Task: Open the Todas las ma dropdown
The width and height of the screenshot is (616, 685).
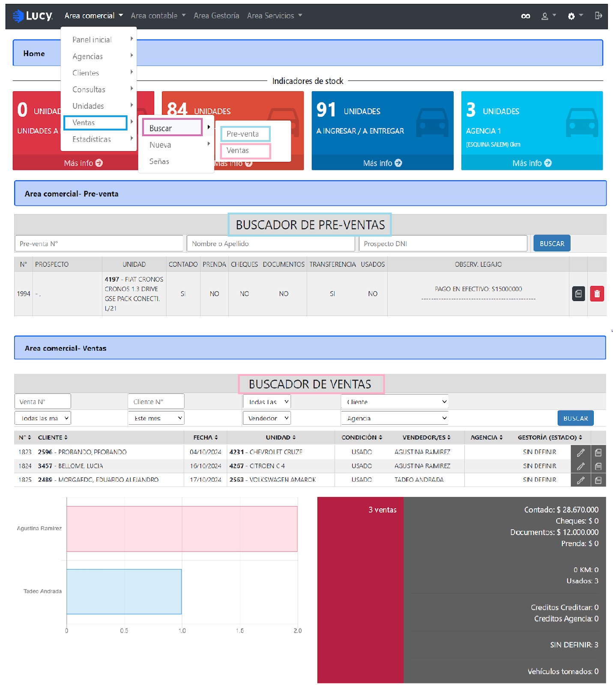Action: pos(43,418)
